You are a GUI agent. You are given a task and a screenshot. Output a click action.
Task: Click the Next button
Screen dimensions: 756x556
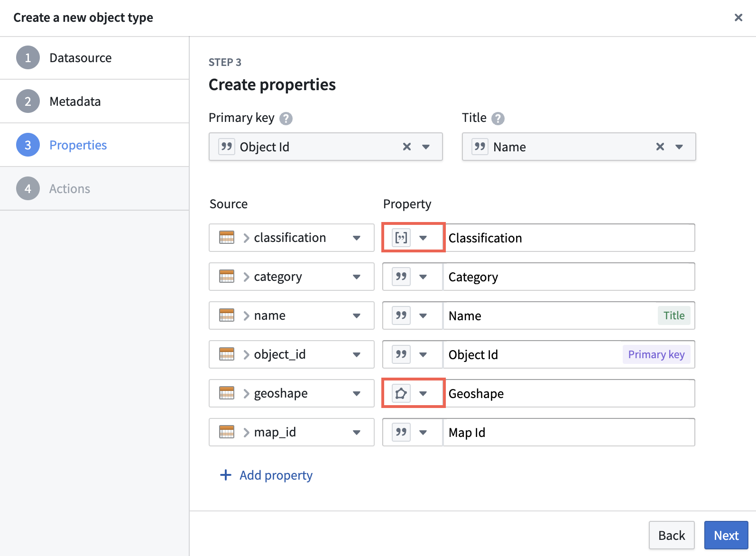[x=726, y=535]
